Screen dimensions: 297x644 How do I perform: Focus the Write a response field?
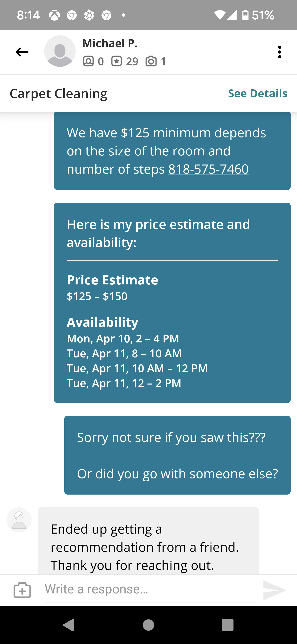(150, 589)
